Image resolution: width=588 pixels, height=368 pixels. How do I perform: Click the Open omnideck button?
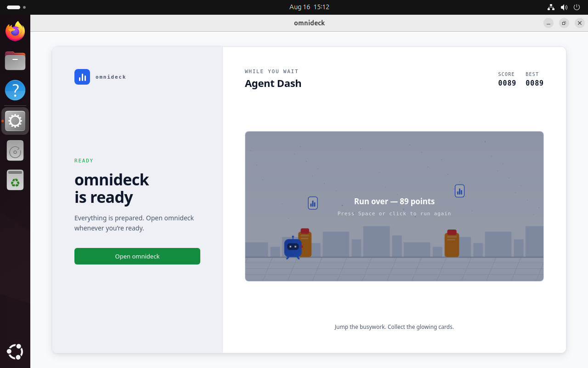(137, 256)
